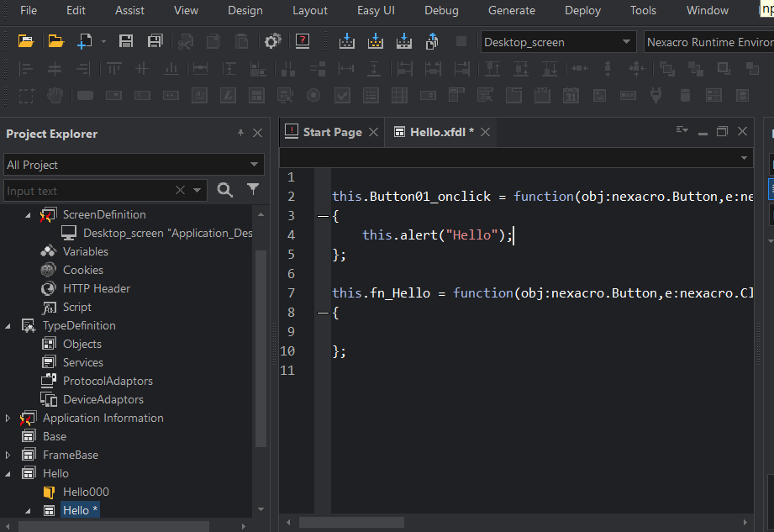Close the Start Page tab
Image resolution: width=774 pixels, height=532 pixels.
pos(374,132)
